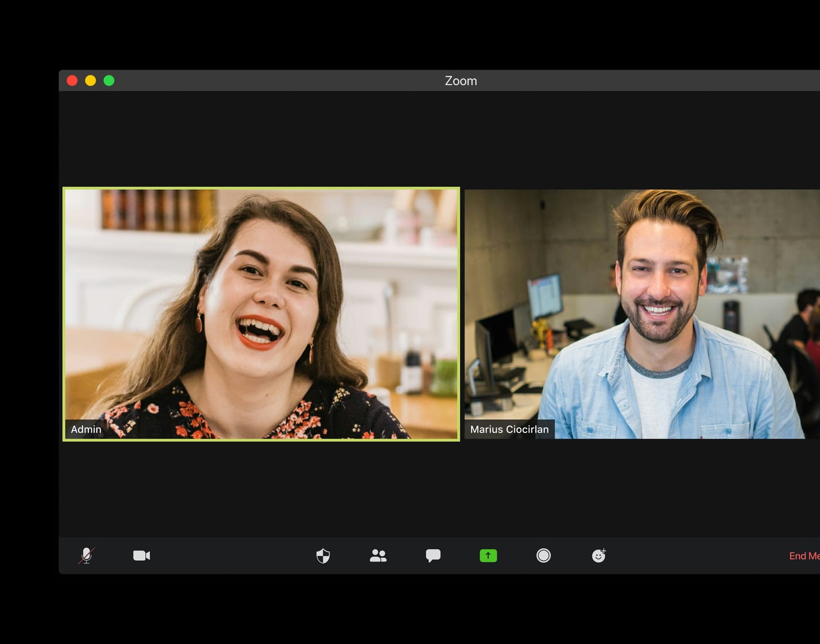Minimize the Zoom window with yellow button
This screenshot has height=644, width=820.
click(91, 80)
